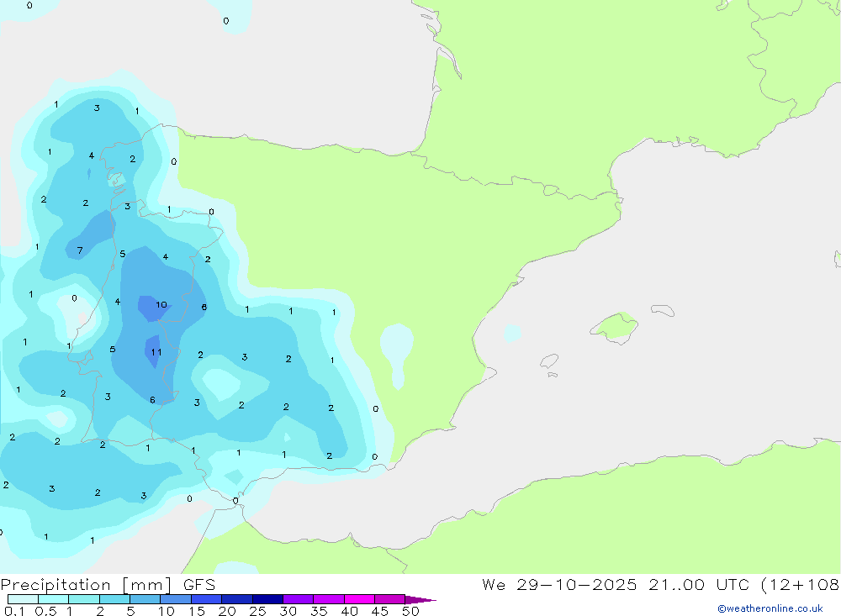
Task: Click the '10' precipitation value on the map
Action: tap(161, 304)
